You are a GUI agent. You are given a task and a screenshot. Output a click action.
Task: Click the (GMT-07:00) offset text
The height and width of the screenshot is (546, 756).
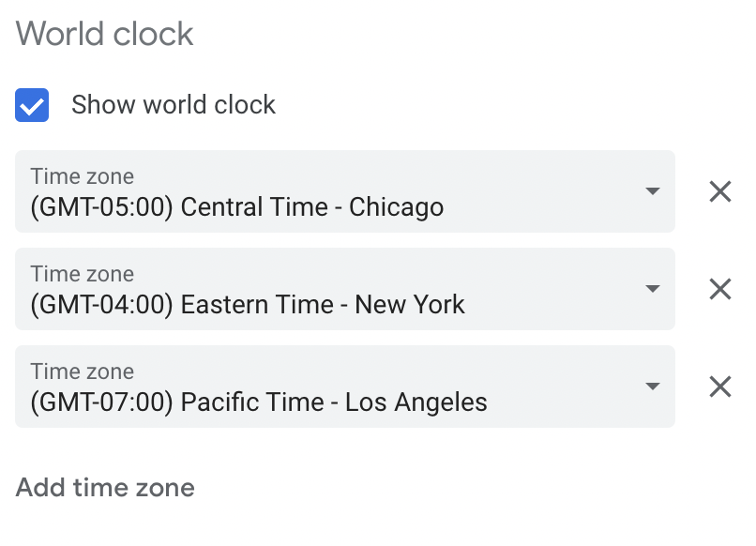(x=101, y=402)
